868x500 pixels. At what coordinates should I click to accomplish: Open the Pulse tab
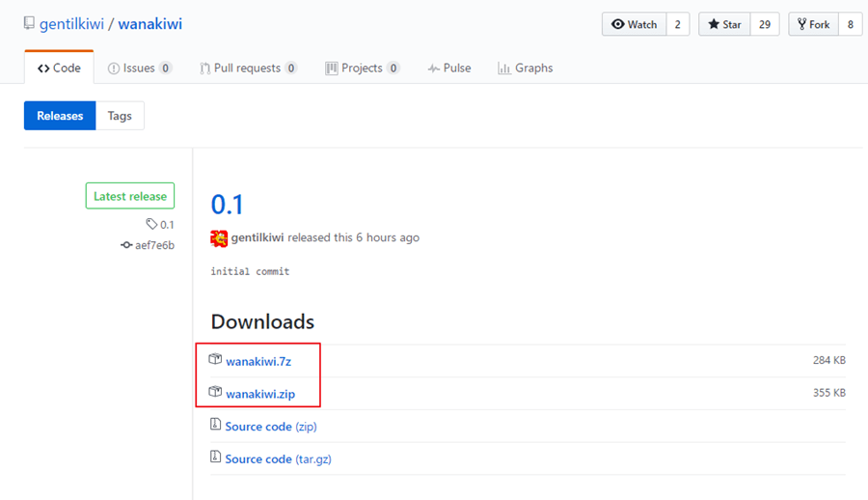(x=449, y=69)
